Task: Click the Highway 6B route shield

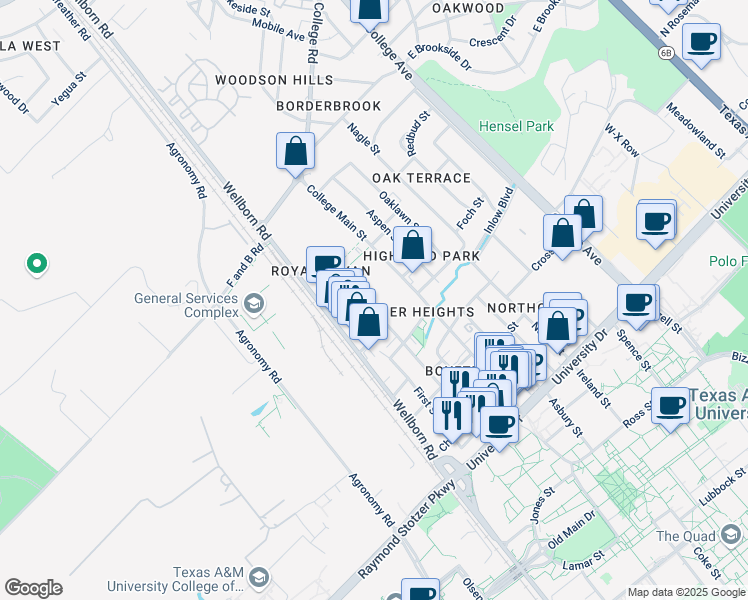Action: pos(666,52)
